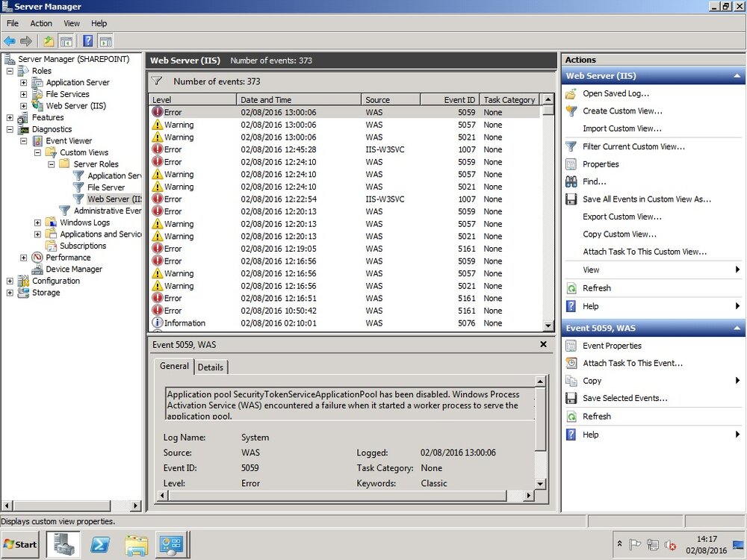This screenshot has width=747, height=560.
Task: Click the Filter Current Custom View icon
Action: (571, 146)
